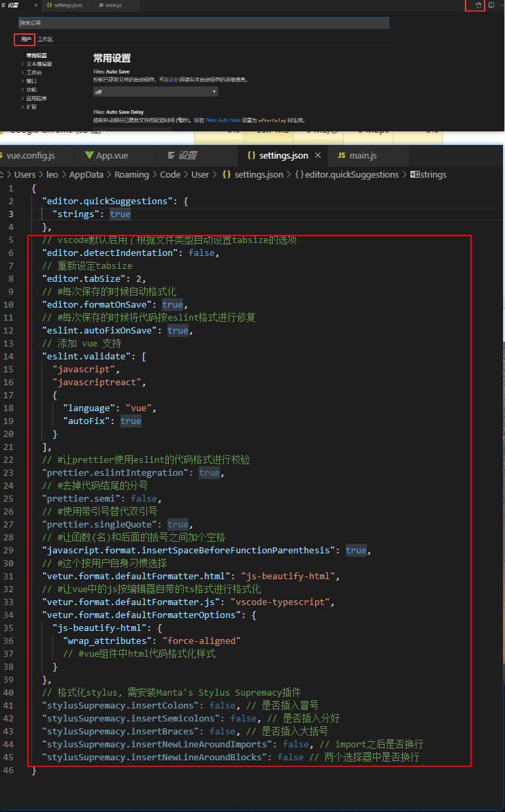Close the settings.json editor tab
Viewport: 505px width, 812px height.
click(317, 156)
